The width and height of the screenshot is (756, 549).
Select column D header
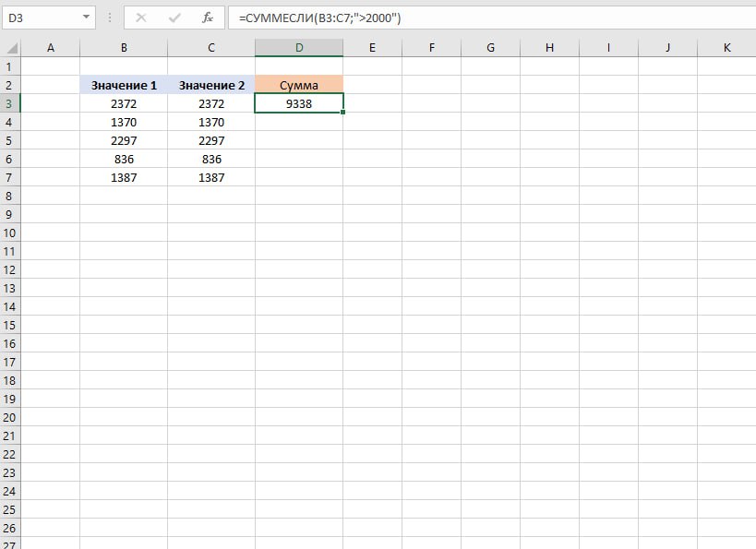tap(299, 47)
